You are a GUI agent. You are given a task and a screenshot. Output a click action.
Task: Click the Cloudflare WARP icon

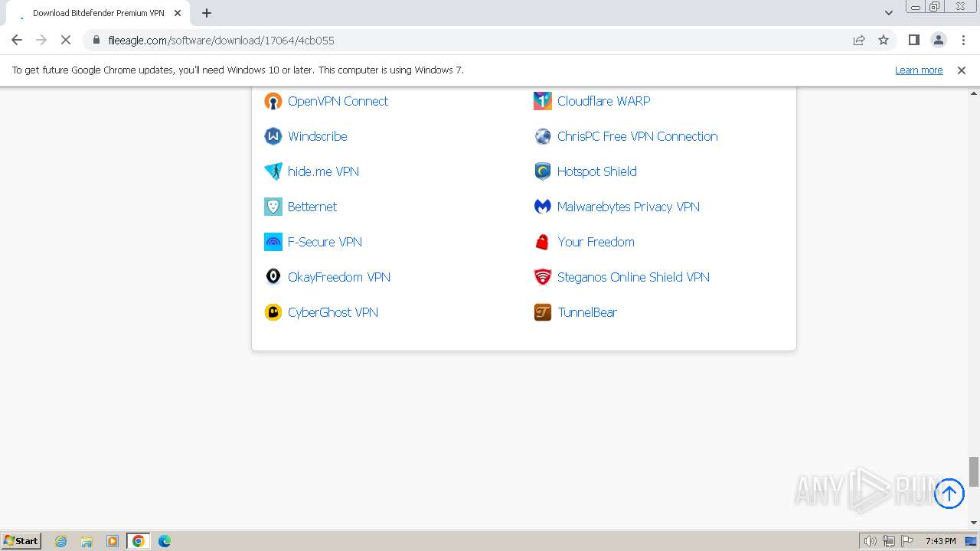click(543, 101)
